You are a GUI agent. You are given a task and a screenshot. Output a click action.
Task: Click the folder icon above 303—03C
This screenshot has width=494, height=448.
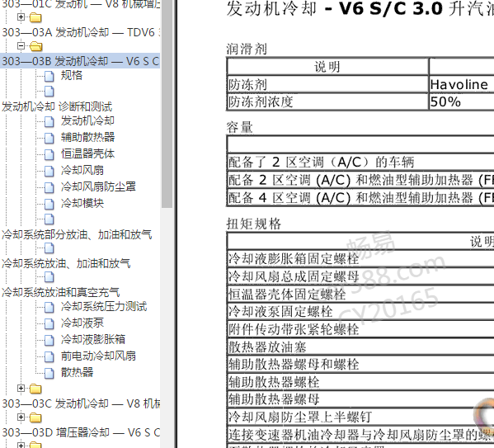tap(35, 389)
